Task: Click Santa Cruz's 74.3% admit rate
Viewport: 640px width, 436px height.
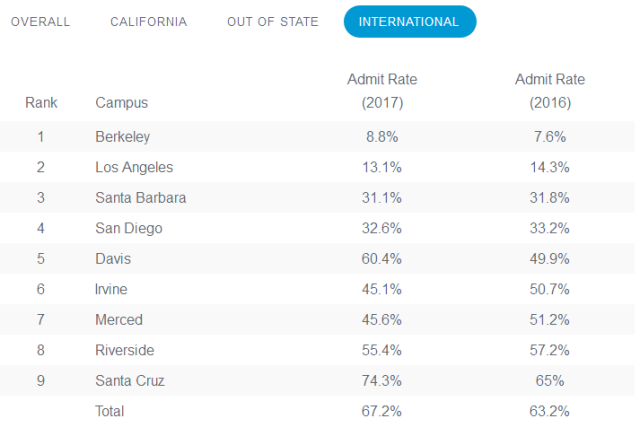Action: pyautogui.click(x=382, y=381)
